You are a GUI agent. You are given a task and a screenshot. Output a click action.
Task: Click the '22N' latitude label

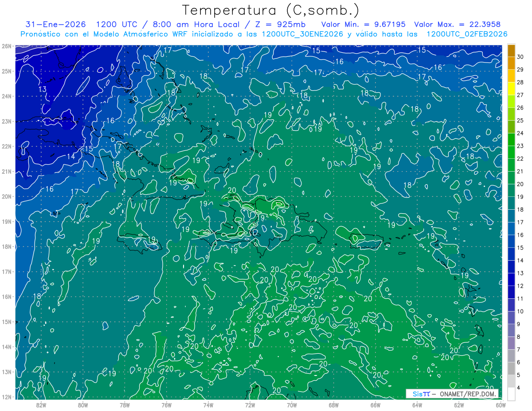[x=7, y=146]
